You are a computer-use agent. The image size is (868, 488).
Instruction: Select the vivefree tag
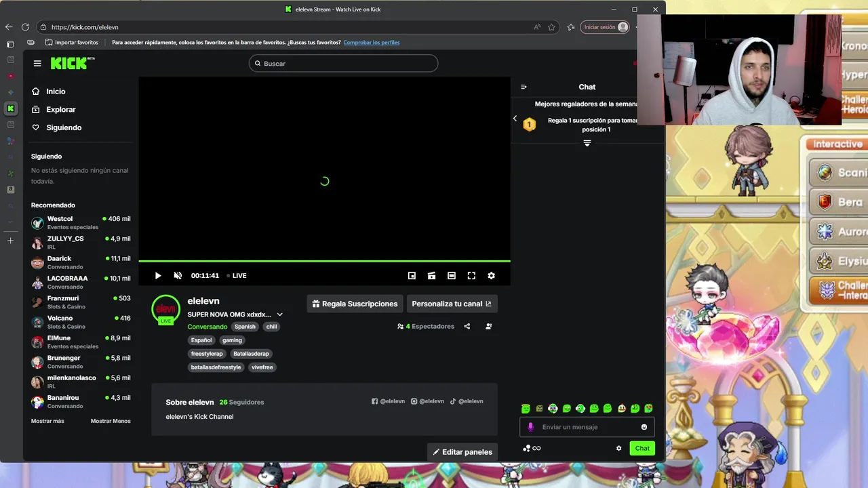coord(262,367)
